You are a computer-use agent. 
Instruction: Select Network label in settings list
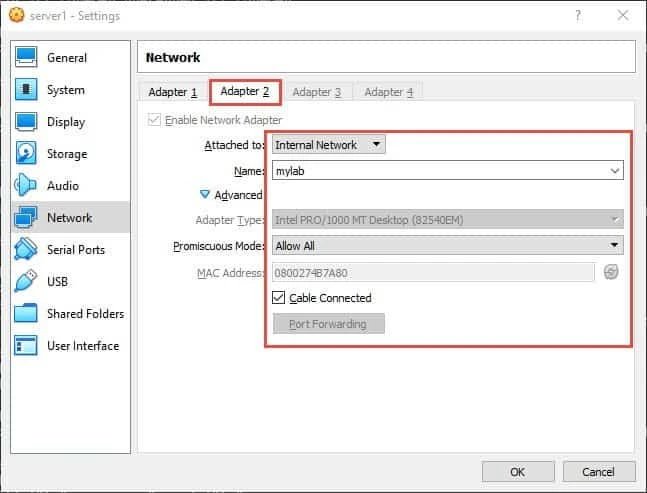pos(70,218)
